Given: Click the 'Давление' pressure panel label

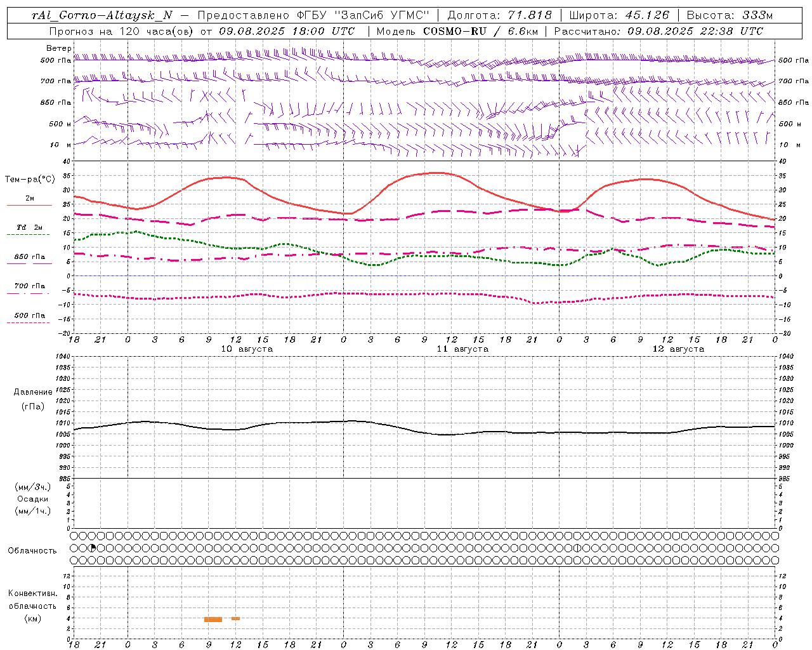Looking at the screenshot, I should tap(33, 392).
